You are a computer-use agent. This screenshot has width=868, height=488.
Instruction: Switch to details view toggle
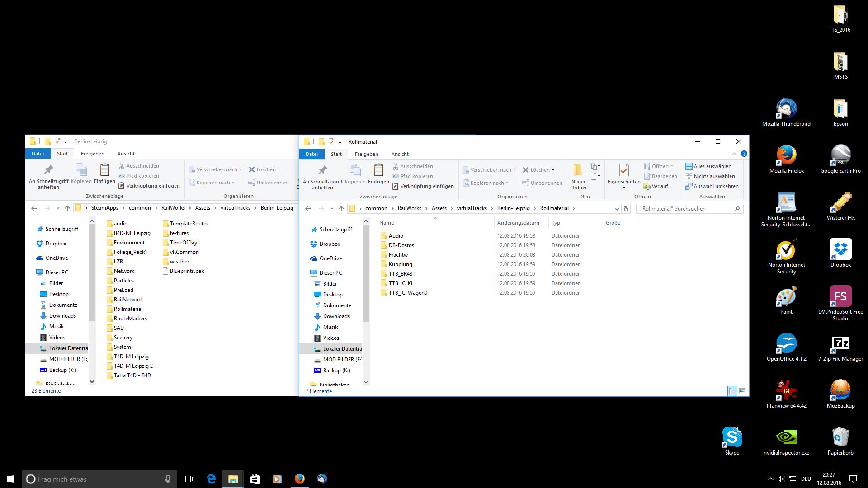coord(732,391)
